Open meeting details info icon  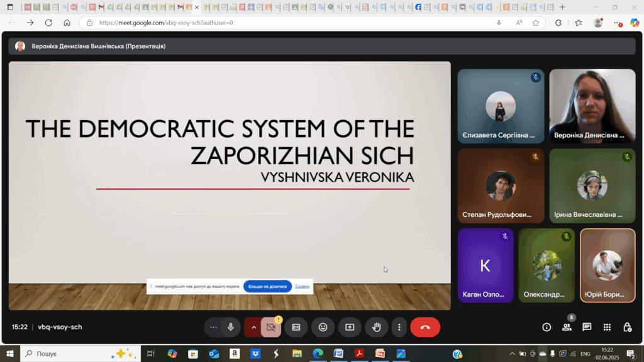click(547, 327)
